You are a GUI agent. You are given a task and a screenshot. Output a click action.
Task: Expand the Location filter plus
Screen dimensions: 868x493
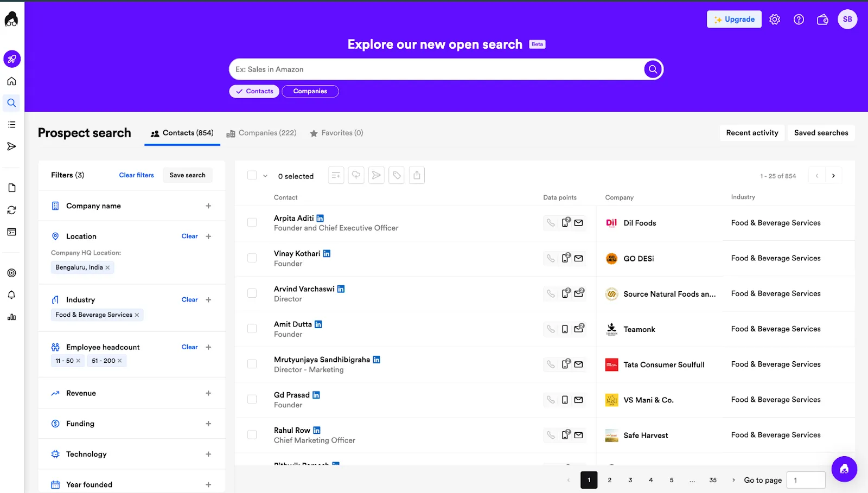[208, 236]
